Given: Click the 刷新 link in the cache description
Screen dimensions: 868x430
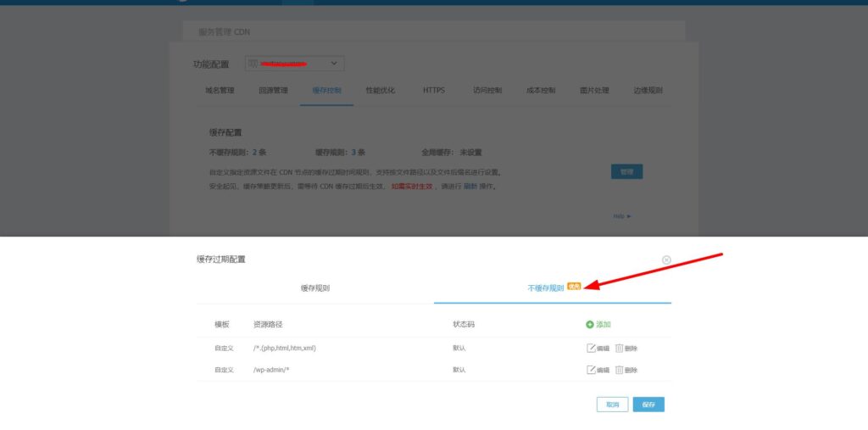Looking at the screenshot, I should [470, 187].
